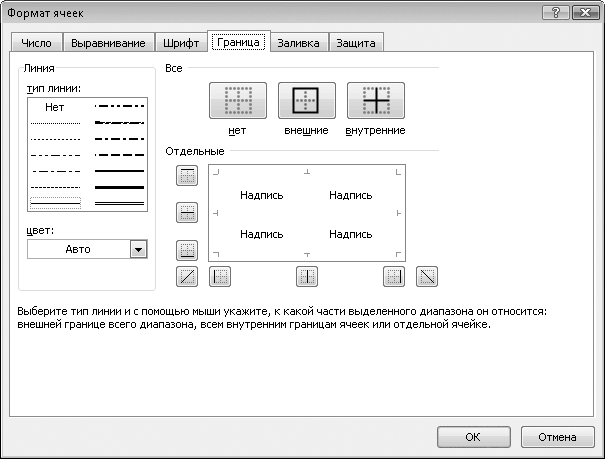Click the right border button
This screenshot has width=605, height=459.
click(395, 276)
